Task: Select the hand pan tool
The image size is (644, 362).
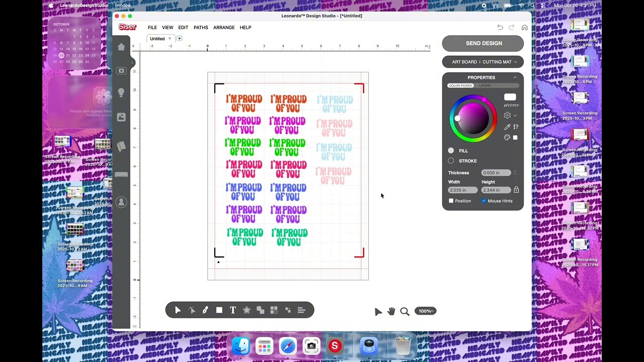Action: pyautogui.click(x=391, y=311)
